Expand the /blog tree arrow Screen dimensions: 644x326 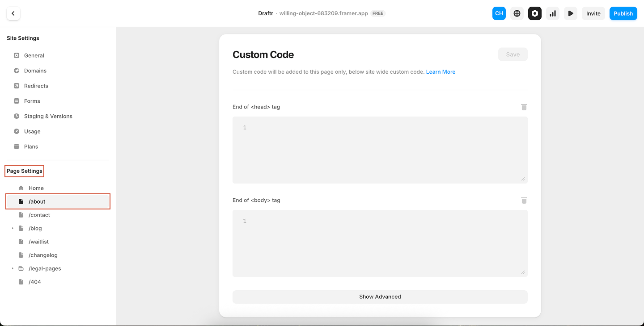pos(13,228)
